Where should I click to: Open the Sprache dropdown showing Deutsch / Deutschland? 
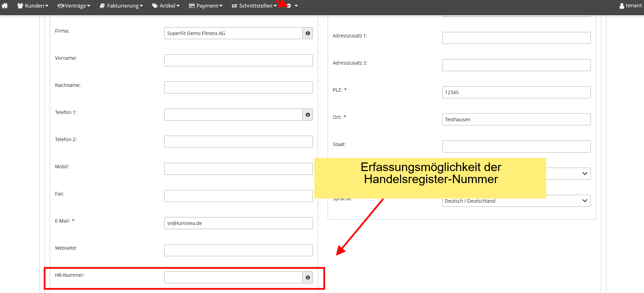[516, 201]
